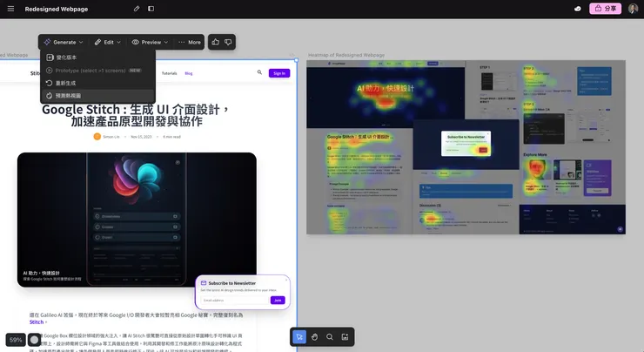Choose 重新生成 regenerate menu item

tap(97, 83)
